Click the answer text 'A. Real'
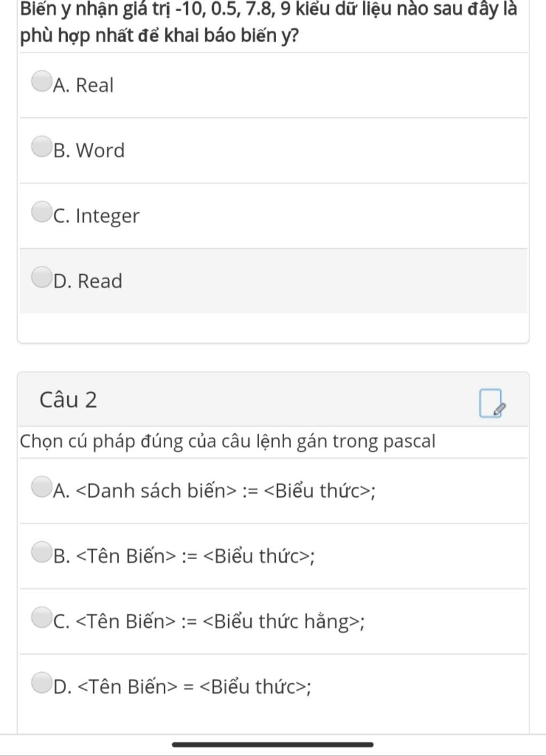The image size is (546, 756). (83, 85)
